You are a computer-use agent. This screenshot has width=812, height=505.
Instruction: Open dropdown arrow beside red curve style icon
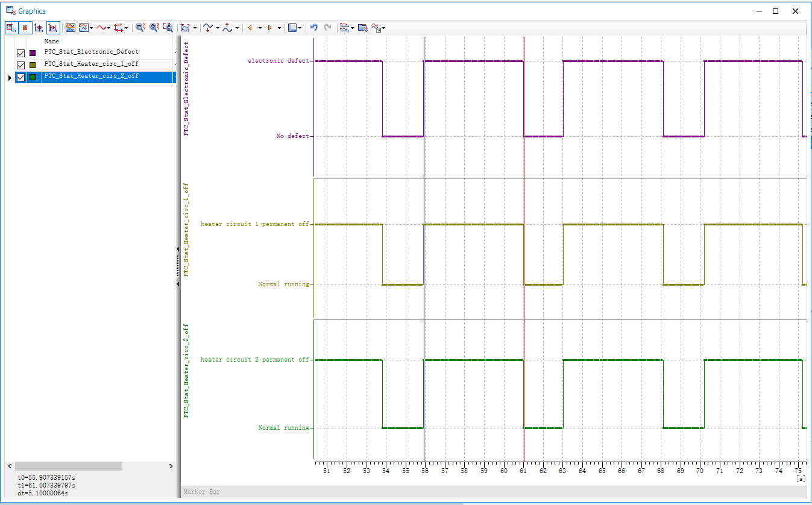109,28
